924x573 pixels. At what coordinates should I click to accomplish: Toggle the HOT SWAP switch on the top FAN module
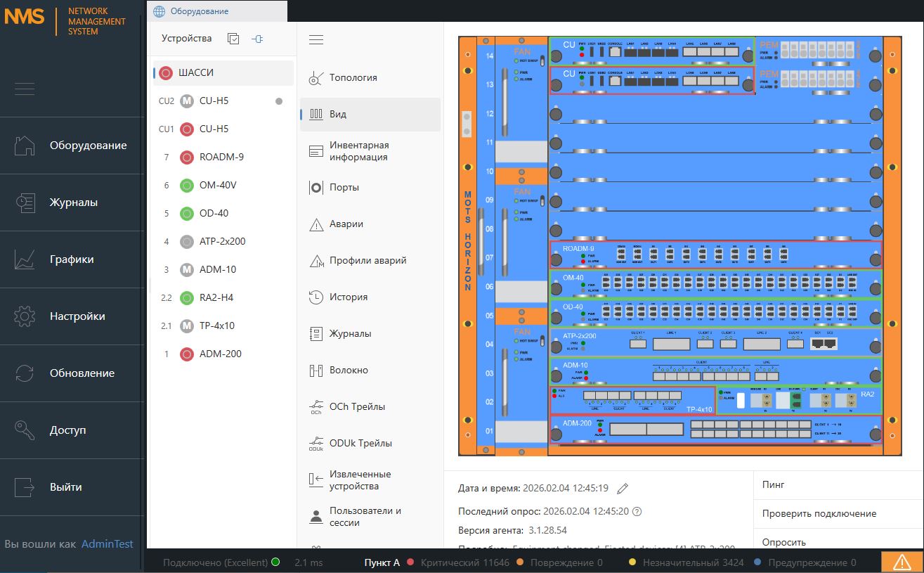tap(543, 62)
